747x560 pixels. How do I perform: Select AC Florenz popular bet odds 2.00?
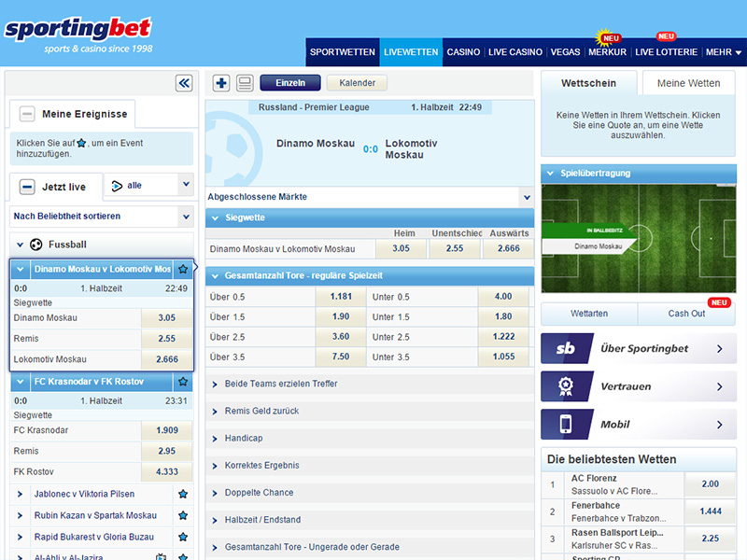click(710, 484)
